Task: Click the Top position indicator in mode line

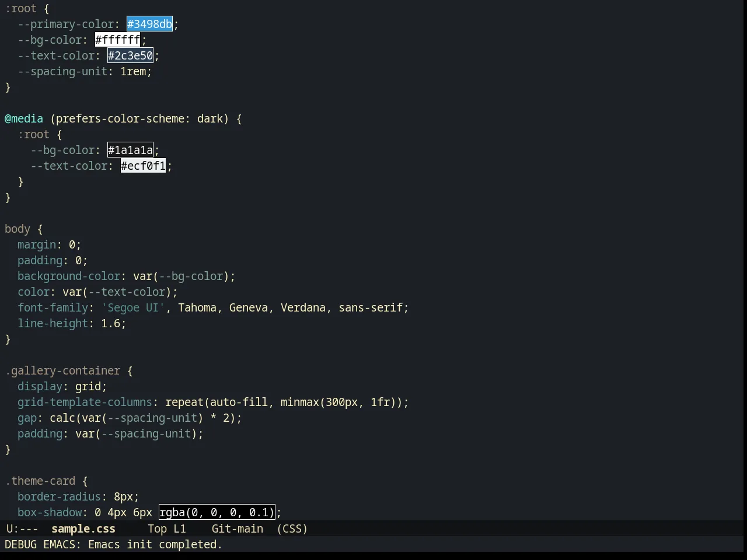Action: (157, 528)
